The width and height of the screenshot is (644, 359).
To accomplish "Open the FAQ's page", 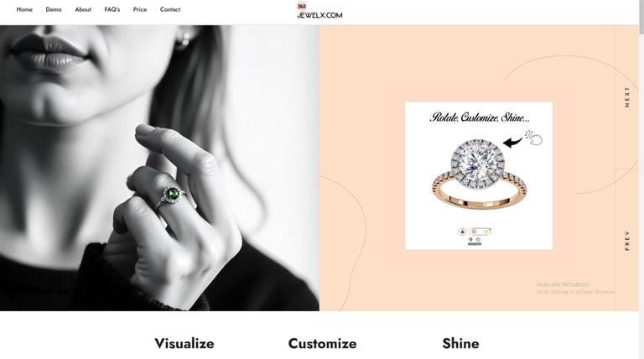I will 112,9.
